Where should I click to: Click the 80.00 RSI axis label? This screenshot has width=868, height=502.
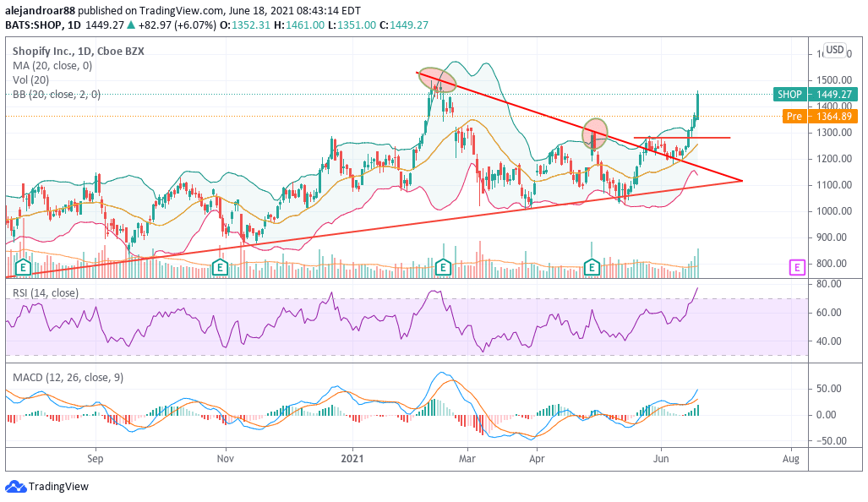point(828,284)
